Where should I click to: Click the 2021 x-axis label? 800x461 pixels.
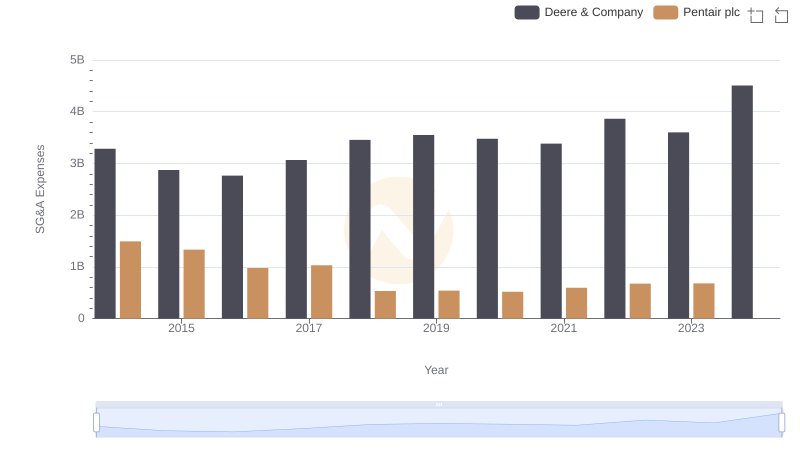(563, 328)
